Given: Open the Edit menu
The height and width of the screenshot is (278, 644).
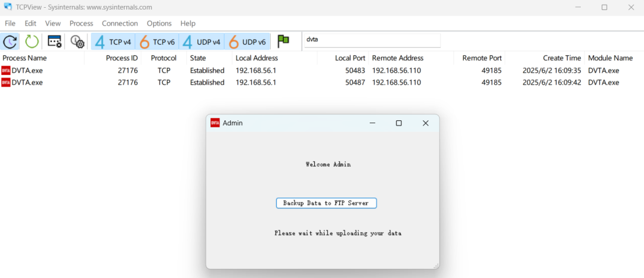Looking at the screenshot, I should click(30, 23).
